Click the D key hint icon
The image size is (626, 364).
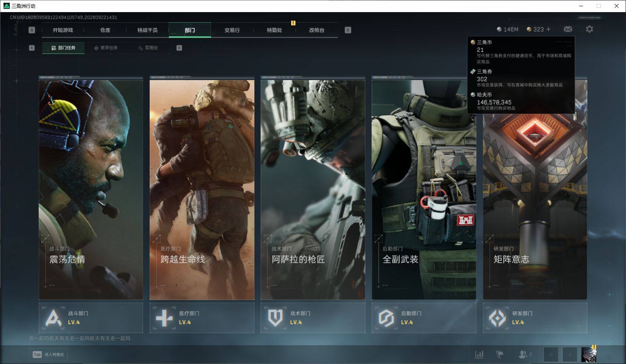pyautogui.click(x=179, y=48)
